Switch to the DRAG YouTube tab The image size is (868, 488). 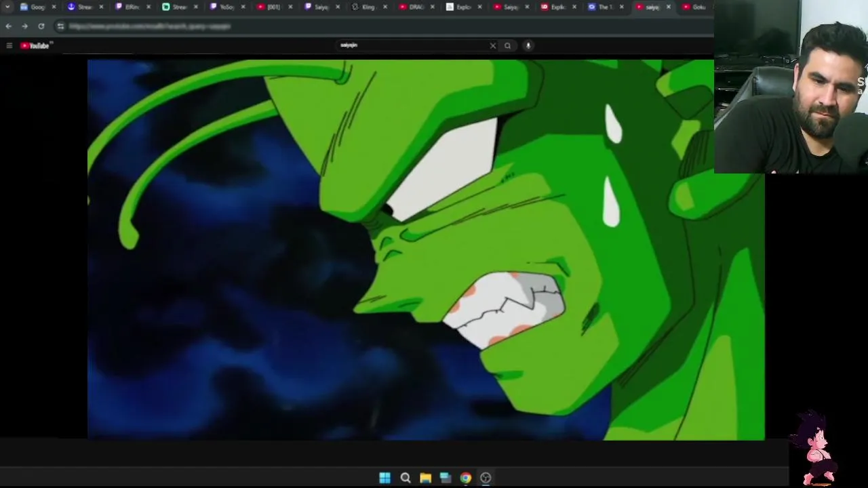[415, 7]
